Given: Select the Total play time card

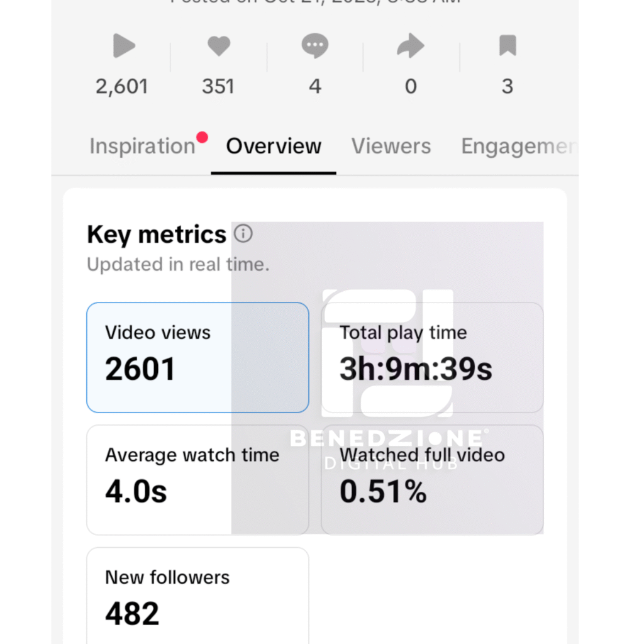Looking at the screenshot, I should coord(432,357).
